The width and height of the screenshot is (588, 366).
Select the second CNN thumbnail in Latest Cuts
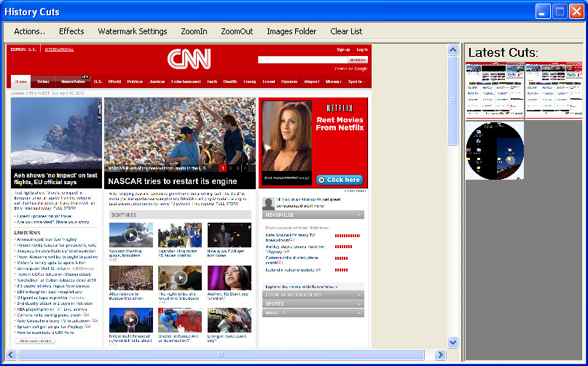point(554,91)
